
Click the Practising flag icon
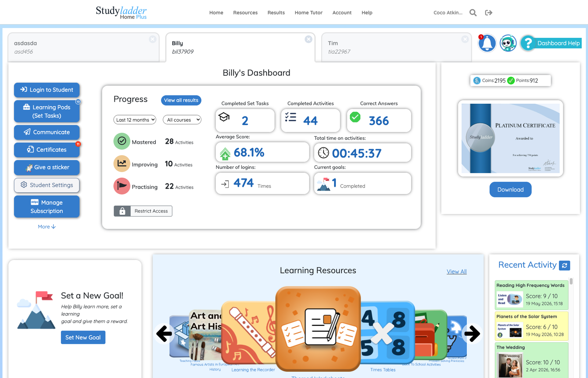(122, 186)
